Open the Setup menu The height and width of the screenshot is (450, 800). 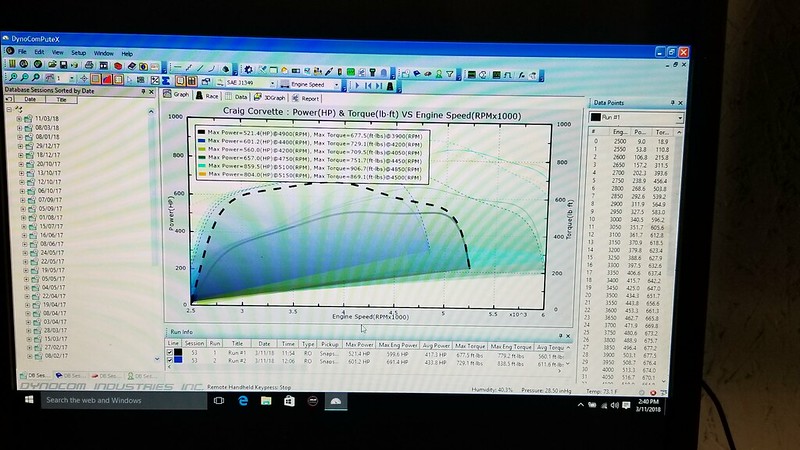78,52
